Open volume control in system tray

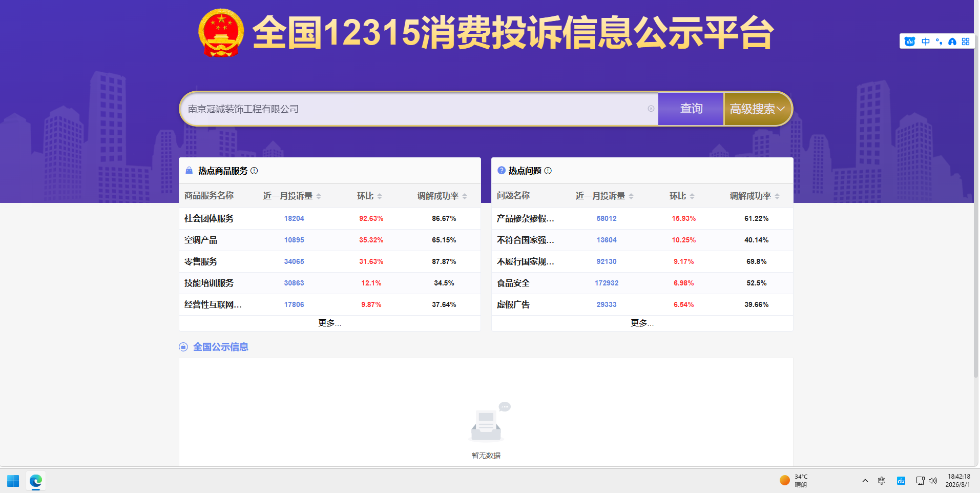(933, 481)
